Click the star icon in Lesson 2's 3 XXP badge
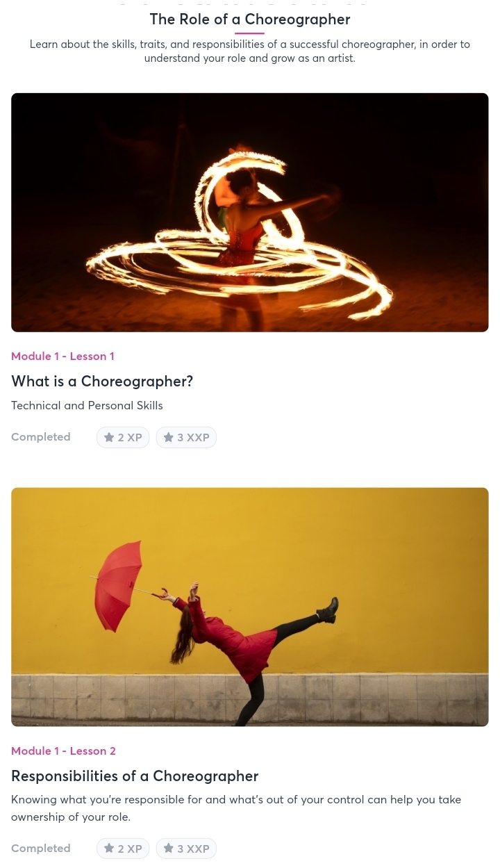The image size is (500, 868). pos(168,849)
